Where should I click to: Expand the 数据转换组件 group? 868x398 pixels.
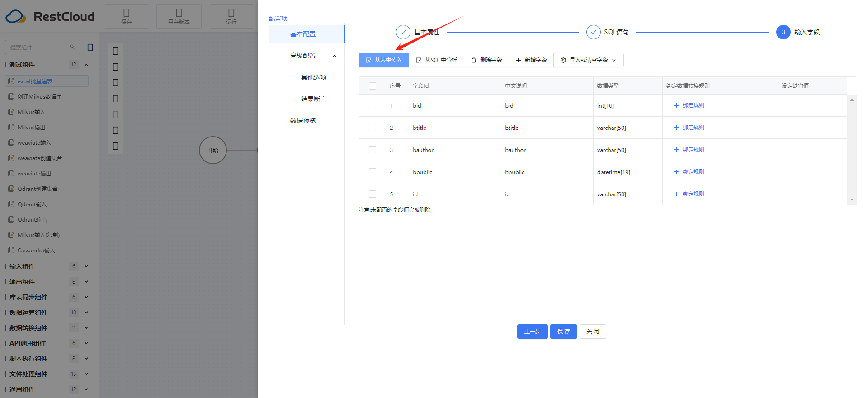86,328
